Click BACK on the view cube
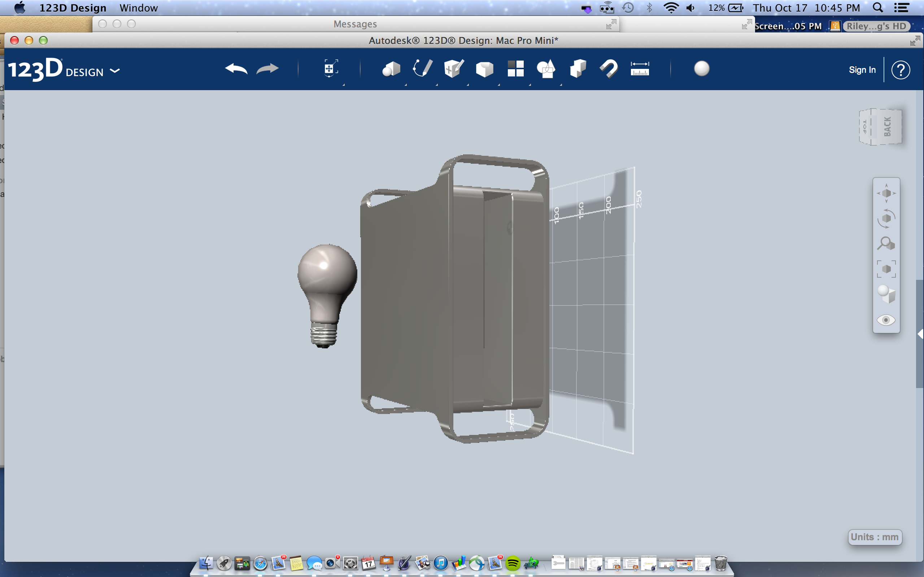Screen dimensions: 924x577 [888, 126]
